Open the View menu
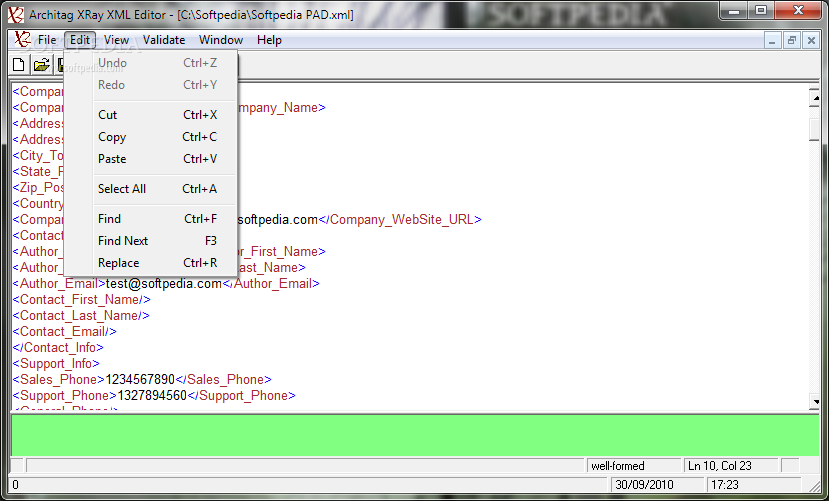Viewport: 829px width, 501px height. tap(116, 40)
